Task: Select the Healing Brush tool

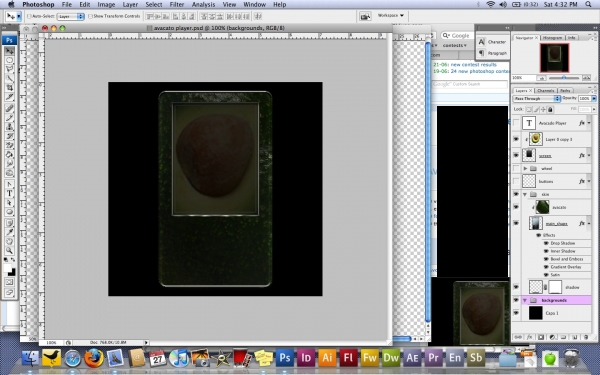Action: click(10, 108)
